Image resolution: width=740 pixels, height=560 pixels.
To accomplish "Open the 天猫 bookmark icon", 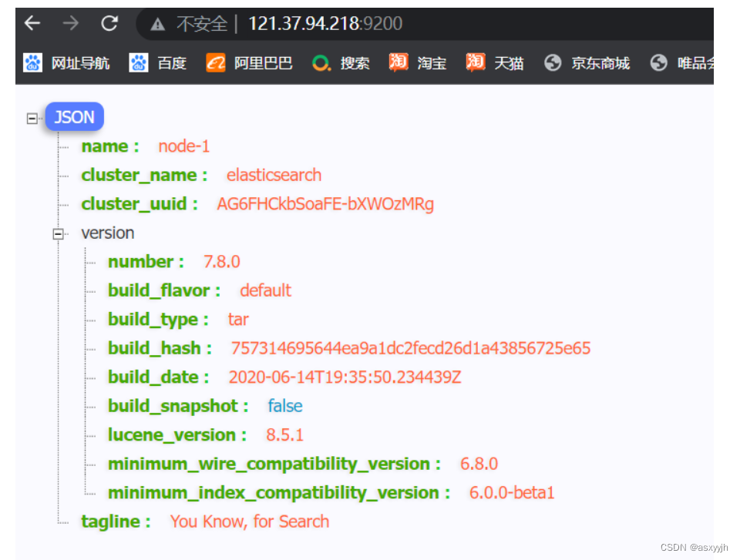I will pyautogui.click(x=476, y=62).
